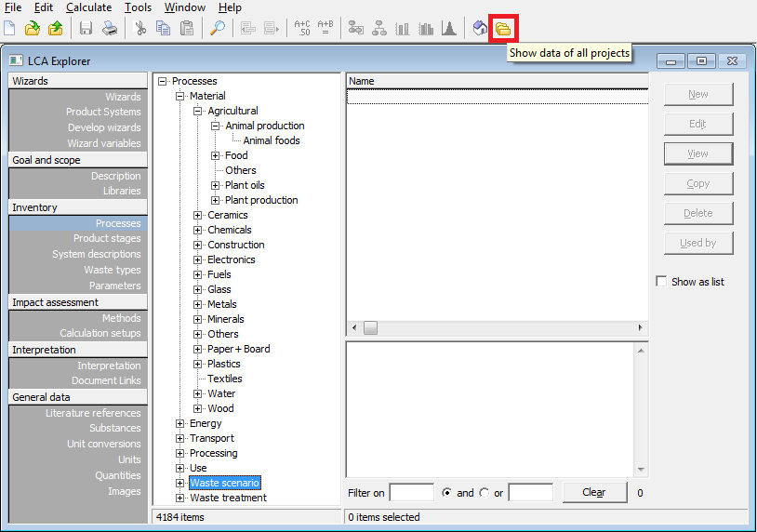Click the Name column header
The width and height of the screenshot is (757, 532).
tap(498, 81)
